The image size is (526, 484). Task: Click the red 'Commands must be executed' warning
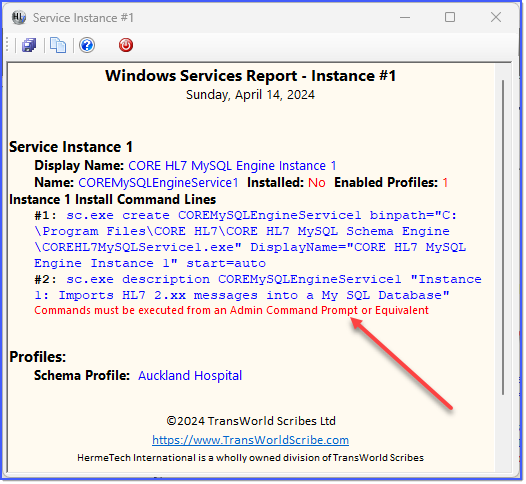[231, 310]
